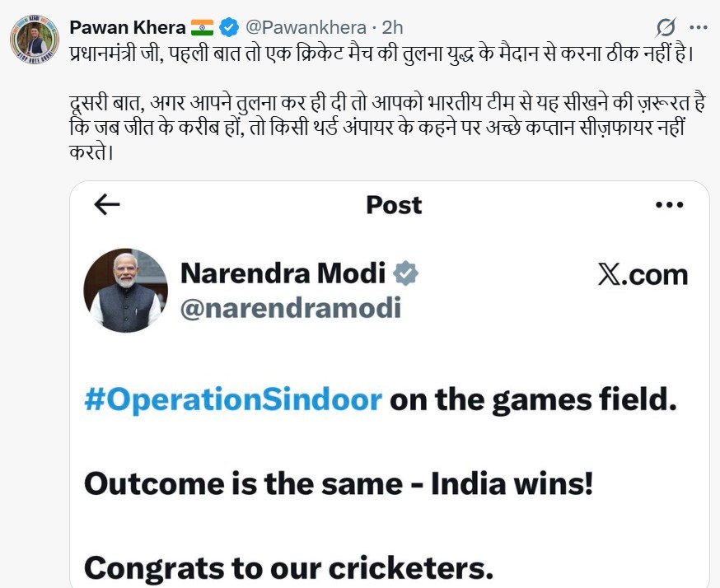Open the tweet's more options ellipsis menu
Viewport: 720px width, 588px height.
[x=699, y=27]
